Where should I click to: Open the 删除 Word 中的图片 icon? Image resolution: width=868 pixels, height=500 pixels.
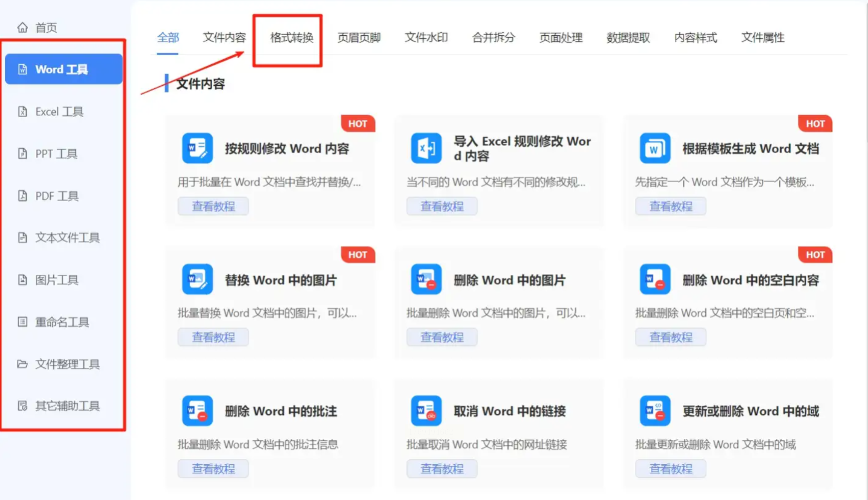[x=426, y=279]
